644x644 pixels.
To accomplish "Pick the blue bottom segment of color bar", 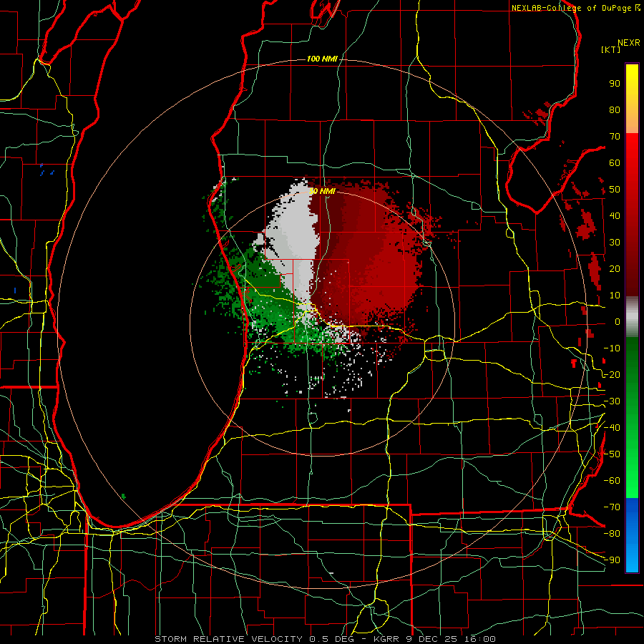I will click(x=632, y=535).
